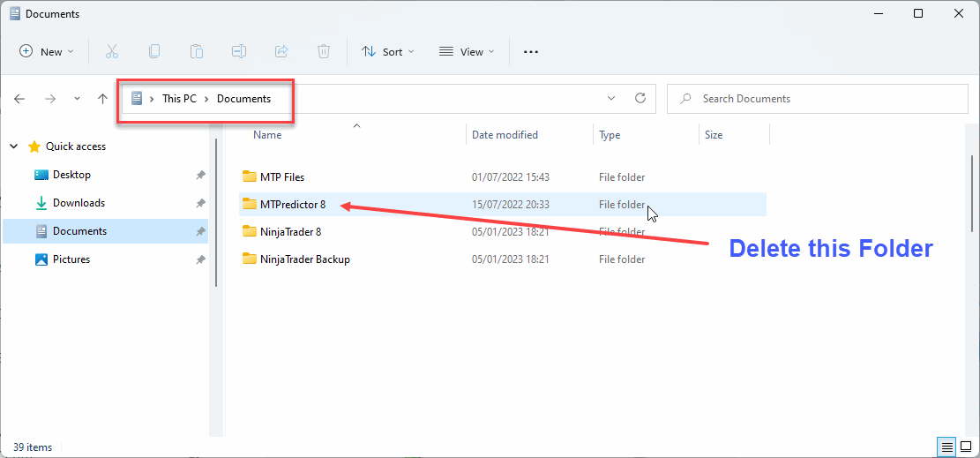This screenshot has height=458, width=980.
Task: Collapse the Quick access tree
Action: coord(14,146)
